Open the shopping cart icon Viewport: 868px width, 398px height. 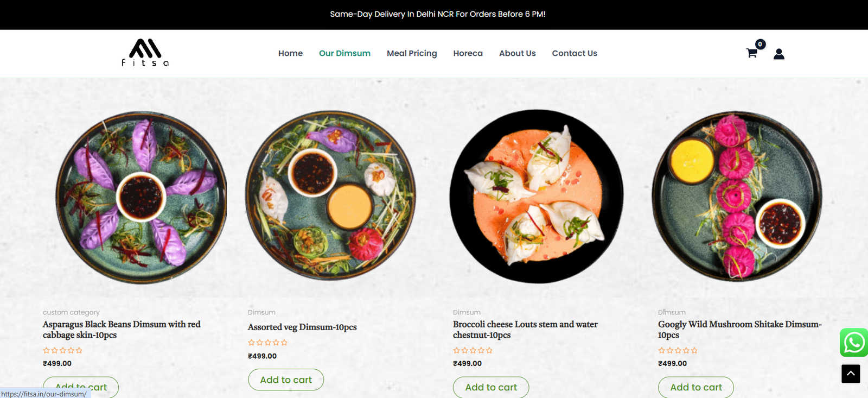click(751, 53)
